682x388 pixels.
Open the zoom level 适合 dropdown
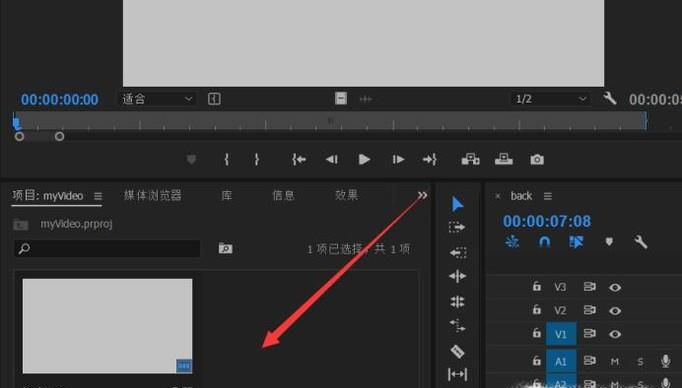(157, 99)
